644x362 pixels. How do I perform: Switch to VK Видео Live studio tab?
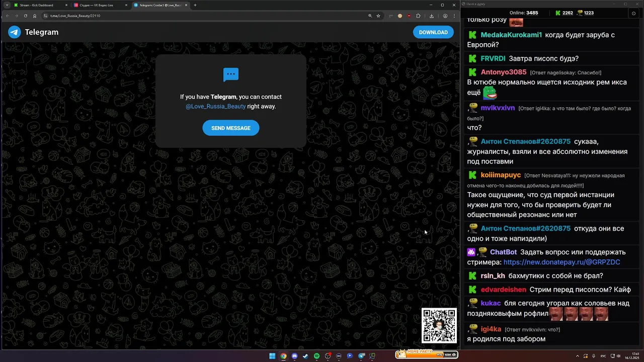[x=100, y=5]
